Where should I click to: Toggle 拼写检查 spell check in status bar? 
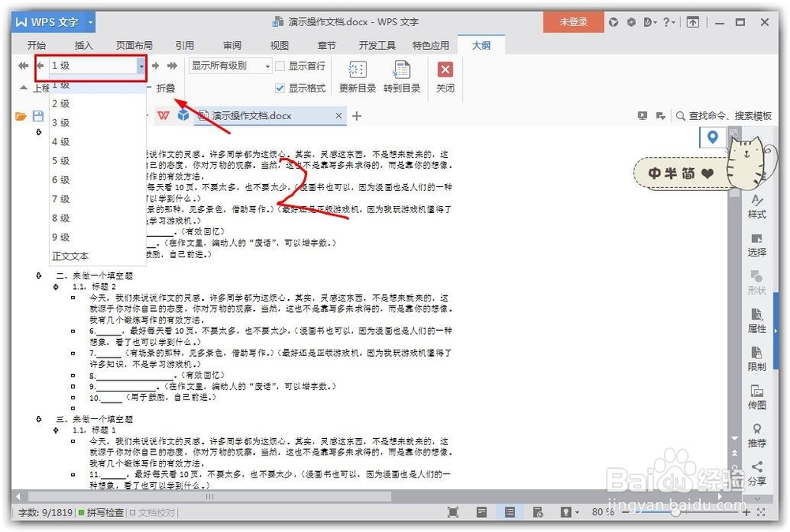coord(101,512)
